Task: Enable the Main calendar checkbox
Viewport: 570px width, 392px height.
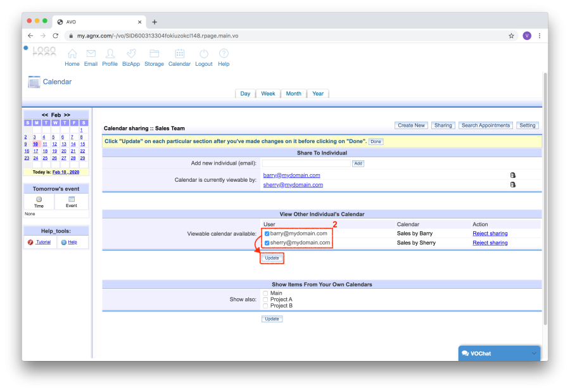Action: coord(266,293)
